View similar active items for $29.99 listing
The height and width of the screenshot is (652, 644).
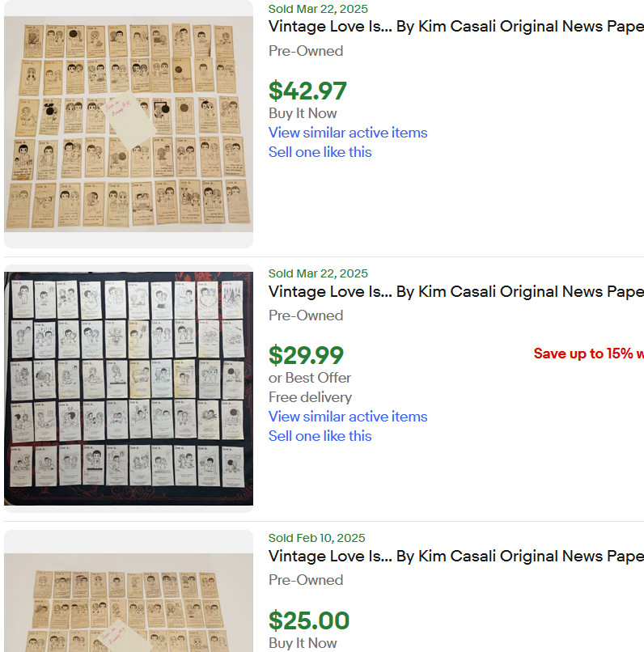[348, 417]
